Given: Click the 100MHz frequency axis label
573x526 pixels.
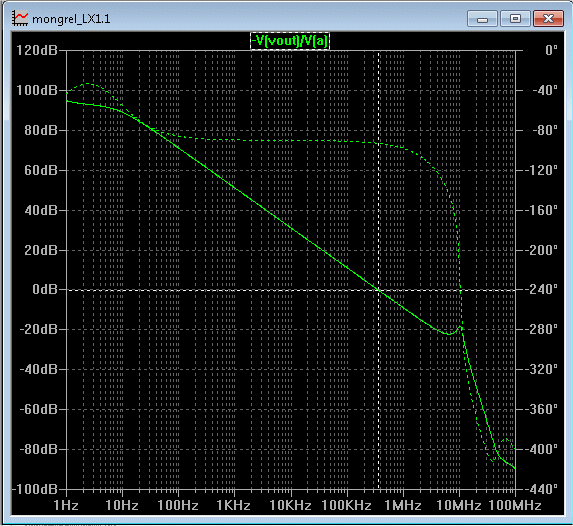Looking at the screenshot, I should [x=515, y=505].
